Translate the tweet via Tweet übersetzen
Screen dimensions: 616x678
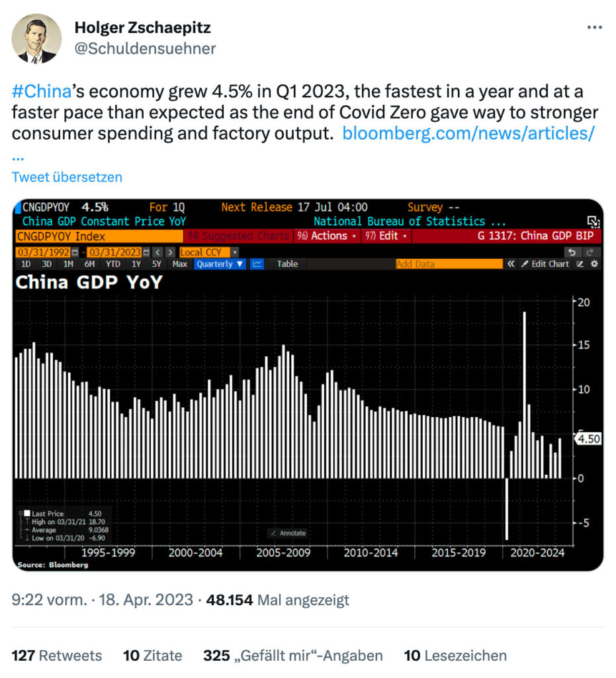tap(67, 177)
